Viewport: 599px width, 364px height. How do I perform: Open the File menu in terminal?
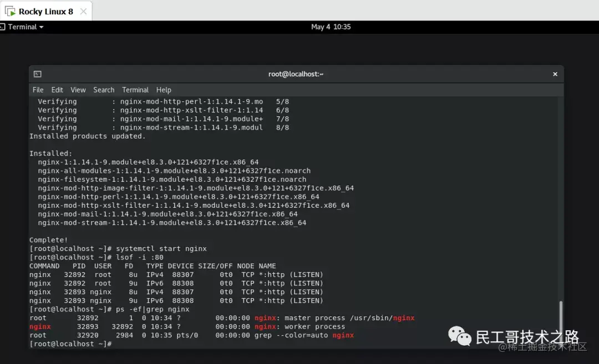coord(38,90)
